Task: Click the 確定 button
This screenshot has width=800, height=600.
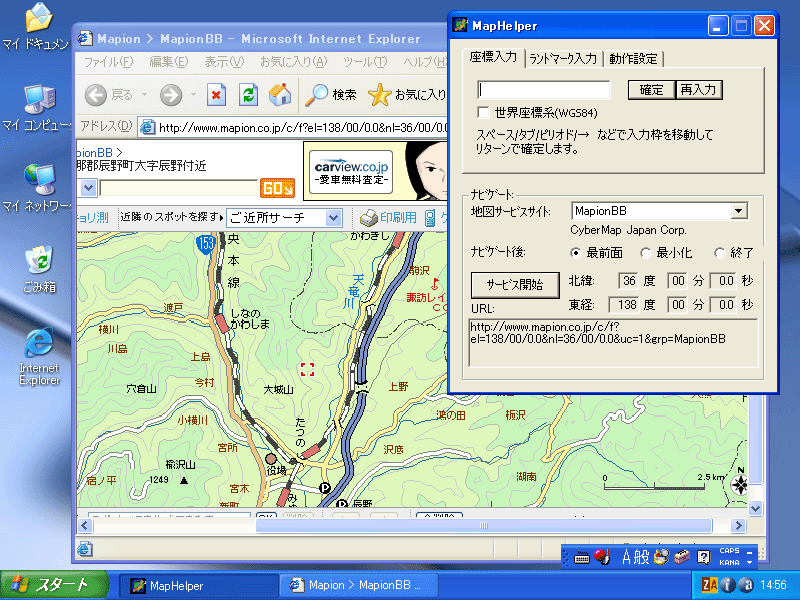Action: (x=651, y=90)
